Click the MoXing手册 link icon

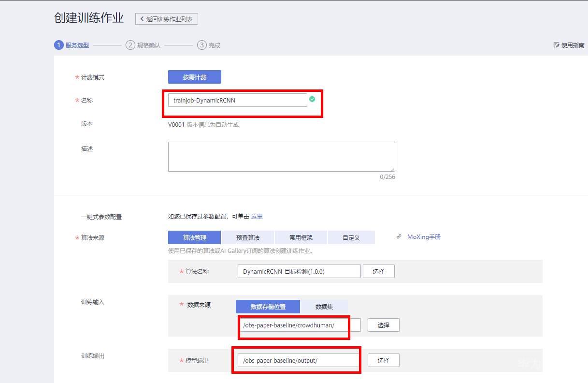[399, 237]
